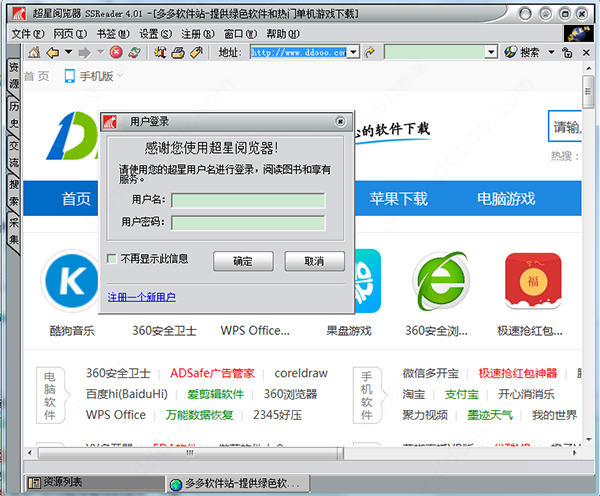Click the SSReader globe logo at top right
This screenshot has height=496, width=600.
pyautogui.click(x=578, y=34)
